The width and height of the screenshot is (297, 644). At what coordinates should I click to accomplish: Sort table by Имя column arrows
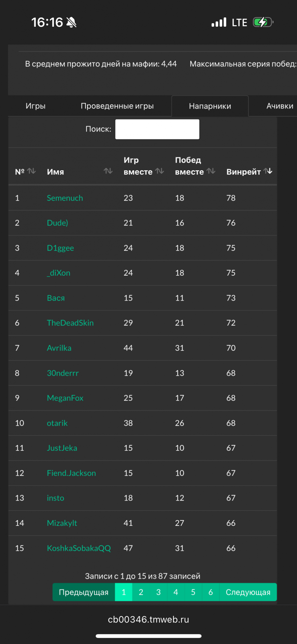pyautogui.click(x=108, y=171)
